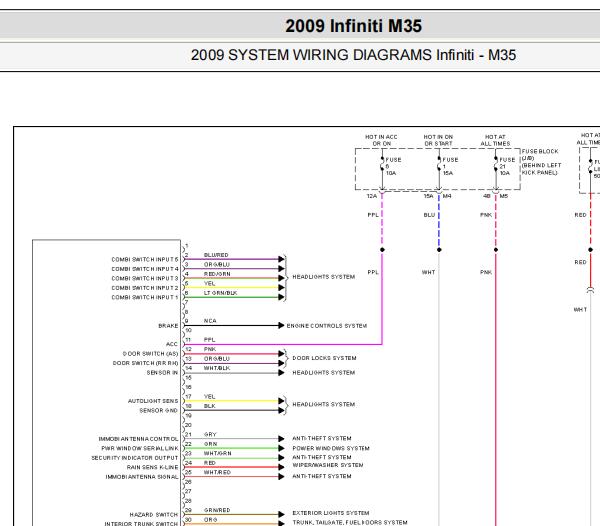This screenshot has height=526, width=600.
Task: Select the "BLU" wire color label
Action: point(429,215)
